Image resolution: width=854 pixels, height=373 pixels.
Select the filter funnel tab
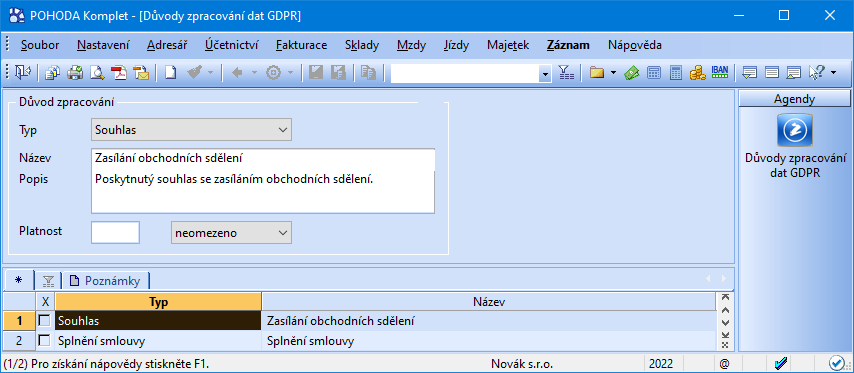(x=48, y=281)
